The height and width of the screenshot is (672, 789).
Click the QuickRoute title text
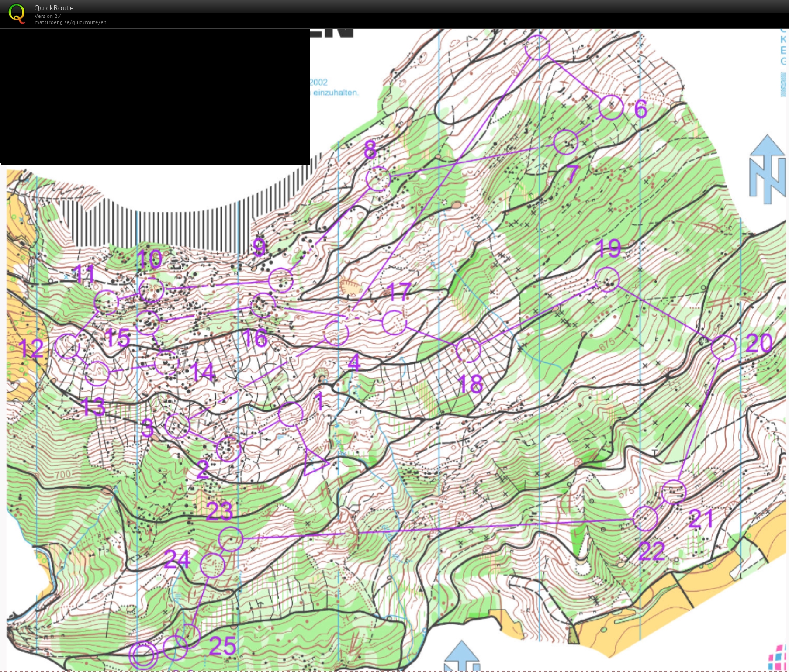pyautogui.click(x=54, y=8)
